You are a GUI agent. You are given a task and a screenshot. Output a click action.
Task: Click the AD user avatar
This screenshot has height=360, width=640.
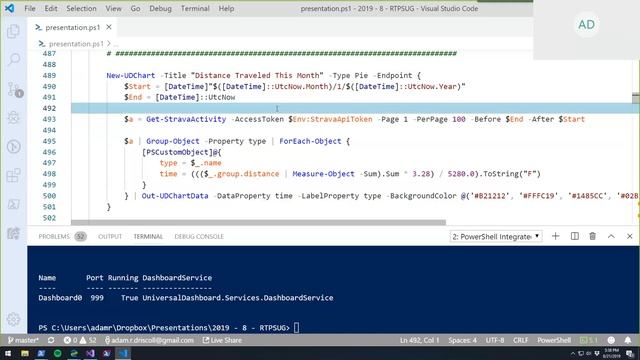pos(586,24)
